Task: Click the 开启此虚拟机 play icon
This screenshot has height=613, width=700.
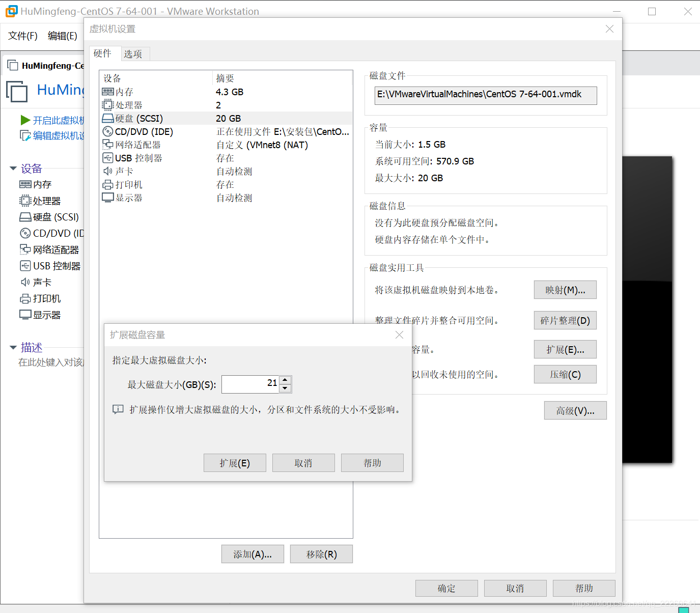Action: click(x=25, y=120)
